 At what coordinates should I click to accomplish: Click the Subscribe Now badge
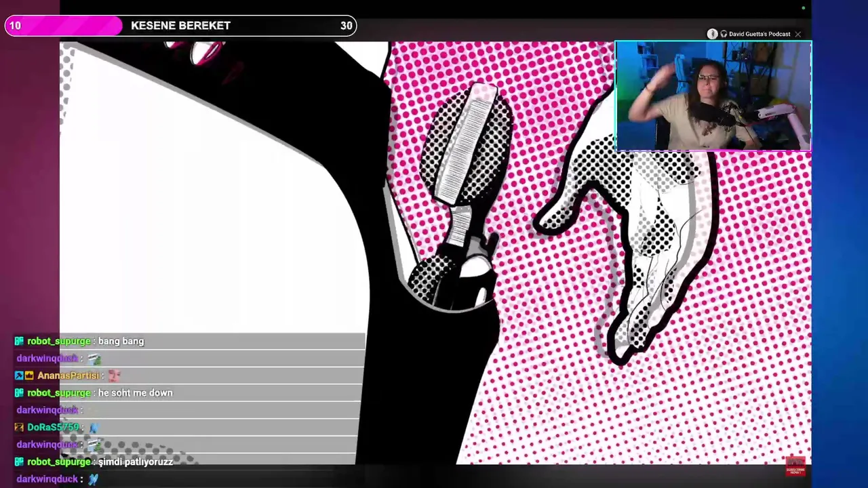tap(795, 466)
